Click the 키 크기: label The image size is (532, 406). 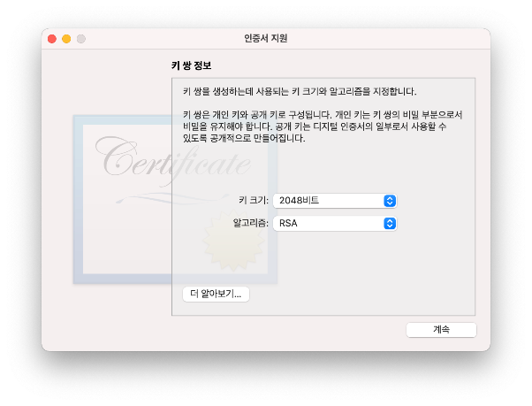254,200
